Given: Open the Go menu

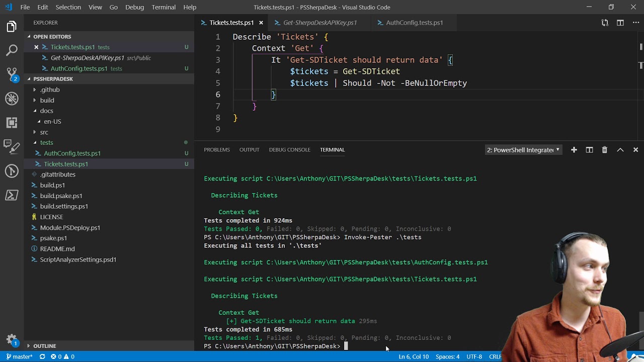Looking at the screenshot, I should (x=114, y=7).
